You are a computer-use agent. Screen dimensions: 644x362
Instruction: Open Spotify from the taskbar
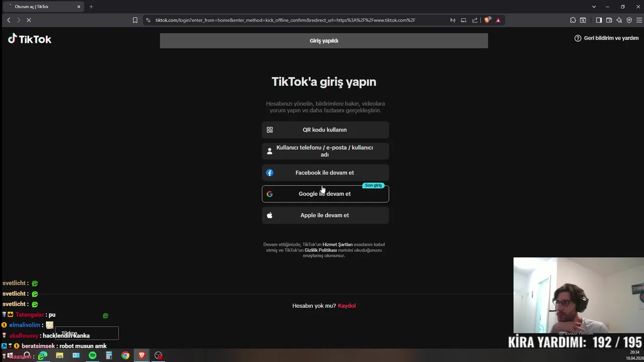pyautogui.click(x=93, y=355)
